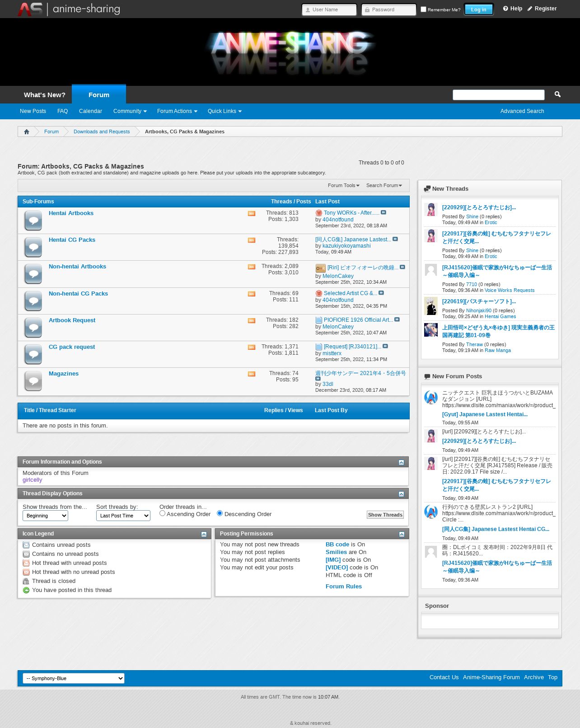Screen dimensions: 580x728
Task: Click Artbook Request forum status icon
Action: [33, 328]
